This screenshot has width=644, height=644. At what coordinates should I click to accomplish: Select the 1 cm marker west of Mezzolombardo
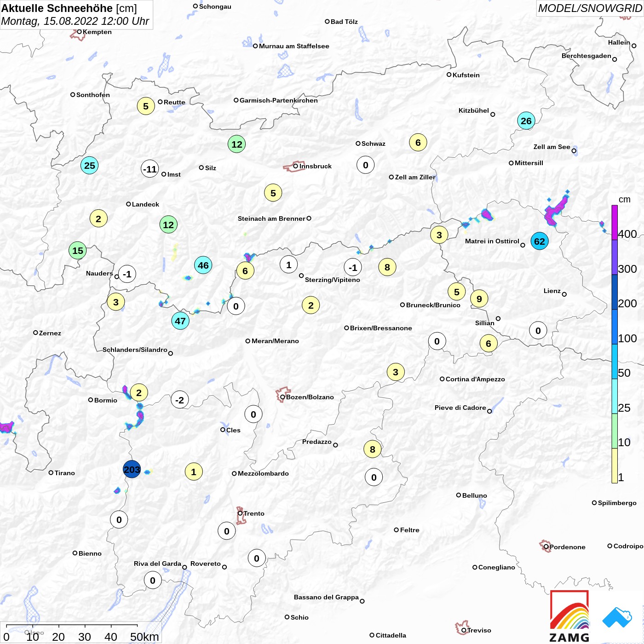click(194, 471)
